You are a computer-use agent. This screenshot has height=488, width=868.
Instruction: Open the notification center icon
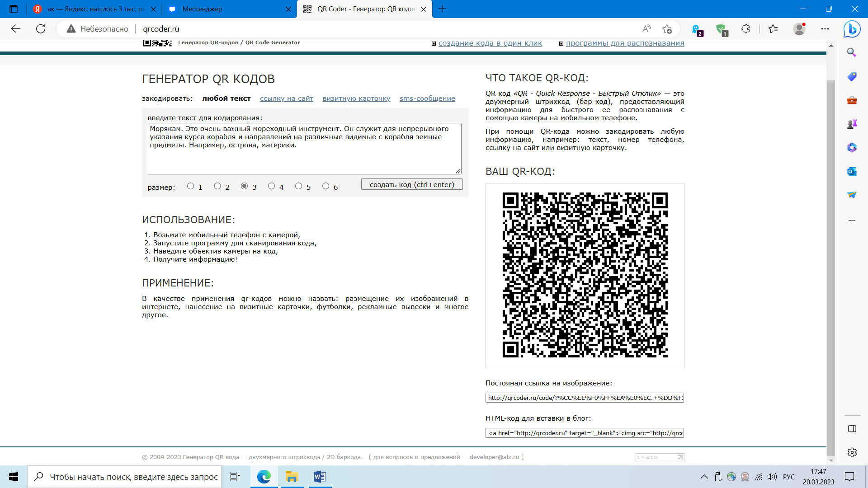click(849, 477)
